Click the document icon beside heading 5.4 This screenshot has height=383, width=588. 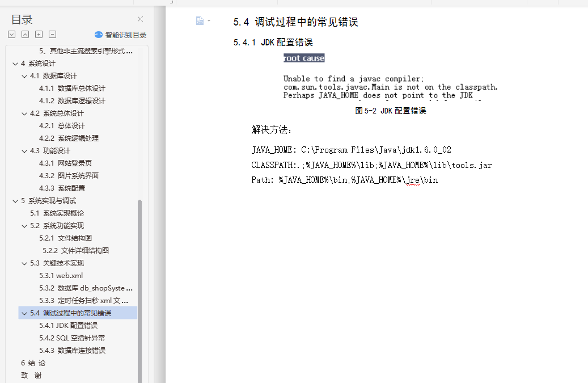point(200,21)
